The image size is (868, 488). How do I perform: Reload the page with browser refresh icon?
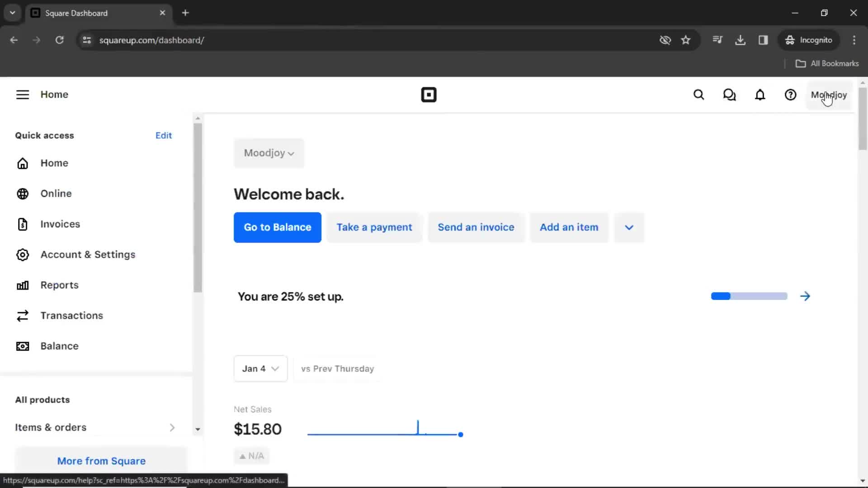click(59, 40)
